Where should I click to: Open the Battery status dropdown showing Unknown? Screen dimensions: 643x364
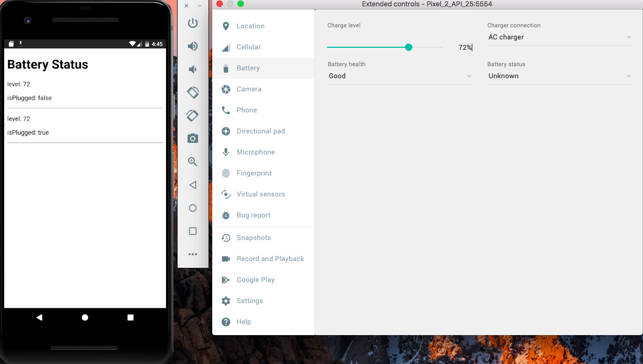click(x=559, y=76)
